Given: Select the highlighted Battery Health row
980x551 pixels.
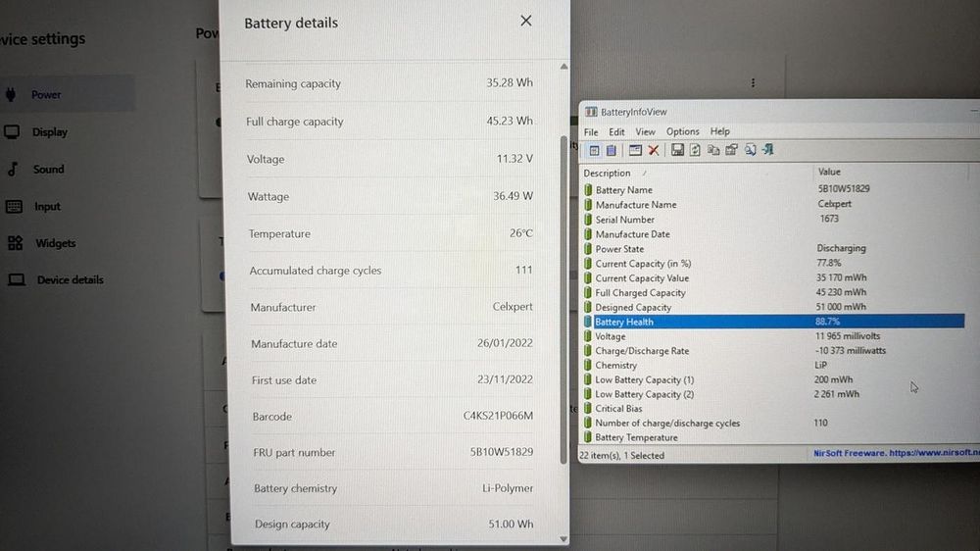Looking at the screenshot, I should coord(774,322).
